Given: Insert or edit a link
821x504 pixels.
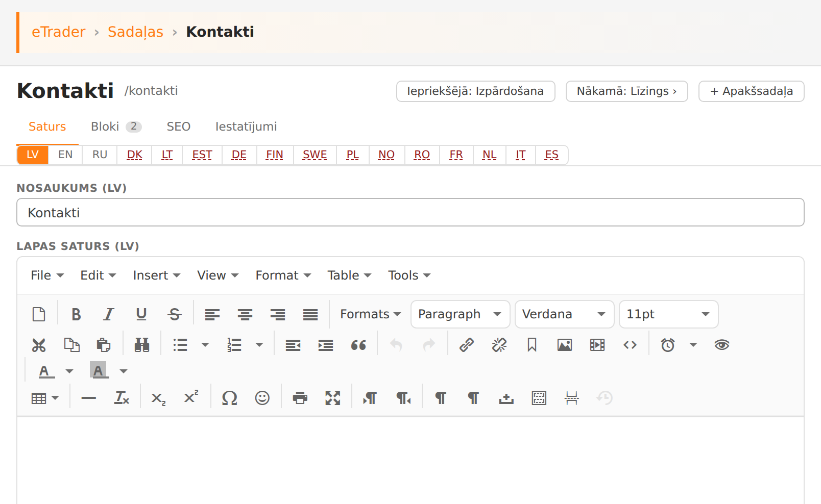Looking at the screenshot, I should coord(467,345).
